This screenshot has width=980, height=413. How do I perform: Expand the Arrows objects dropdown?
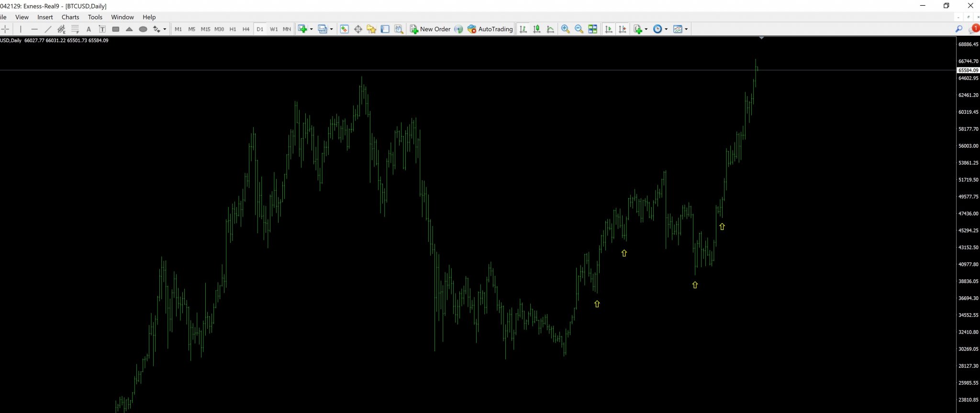pyautogui.click(x=165, y=29)
